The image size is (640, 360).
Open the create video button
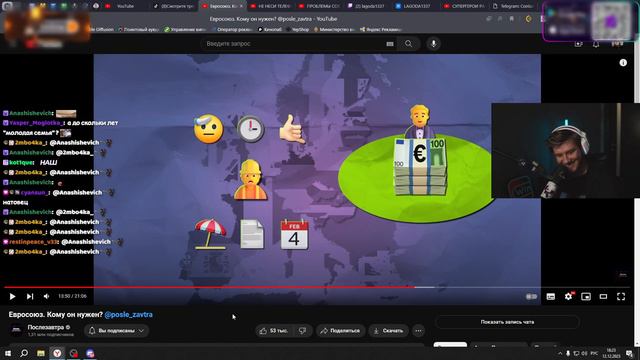point(578,44)
